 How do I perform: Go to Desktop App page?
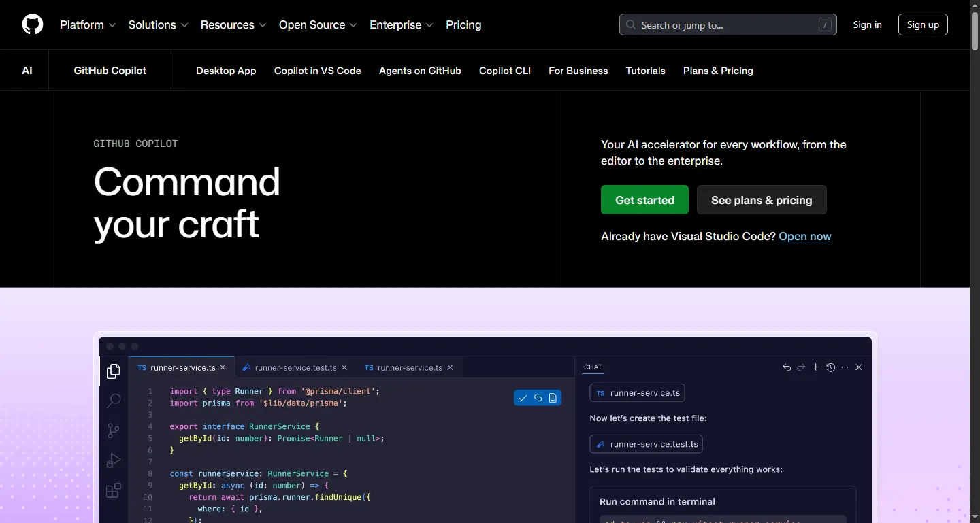coord(226,71)
